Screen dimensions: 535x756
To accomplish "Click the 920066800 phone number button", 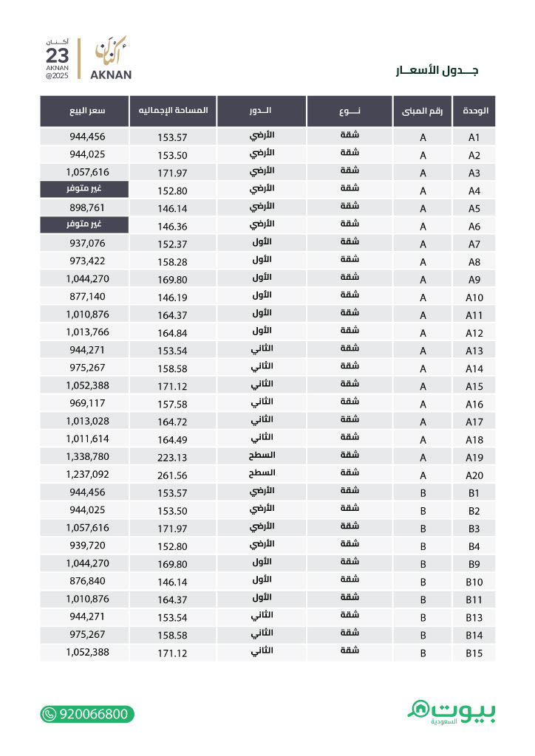I will (87, 714).
